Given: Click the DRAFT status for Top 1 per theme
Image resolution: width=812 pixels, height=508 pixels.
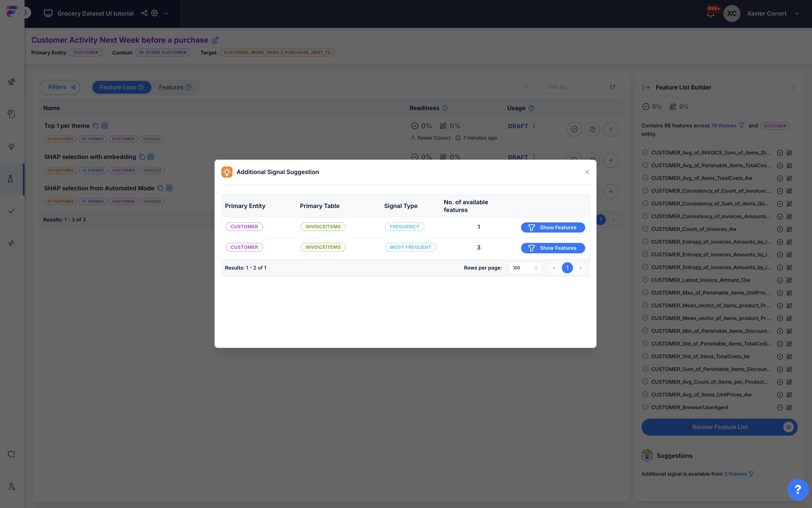Looking at the screenshot, I should click(x=518, y=126).
